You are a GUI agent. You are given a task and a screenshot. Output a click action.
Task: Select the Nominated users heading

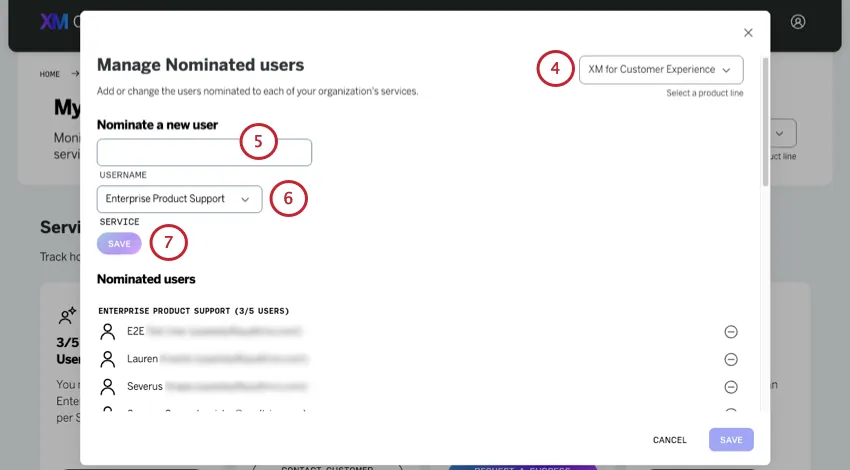click(x=146, y=279)
